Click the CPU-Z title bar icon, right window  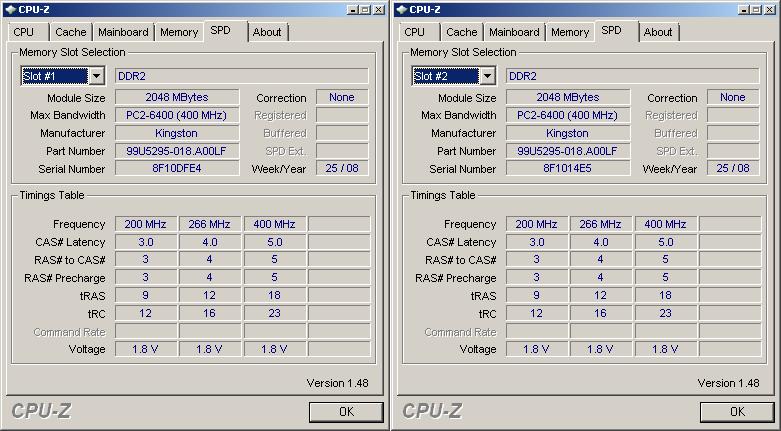tap(401, 9)
